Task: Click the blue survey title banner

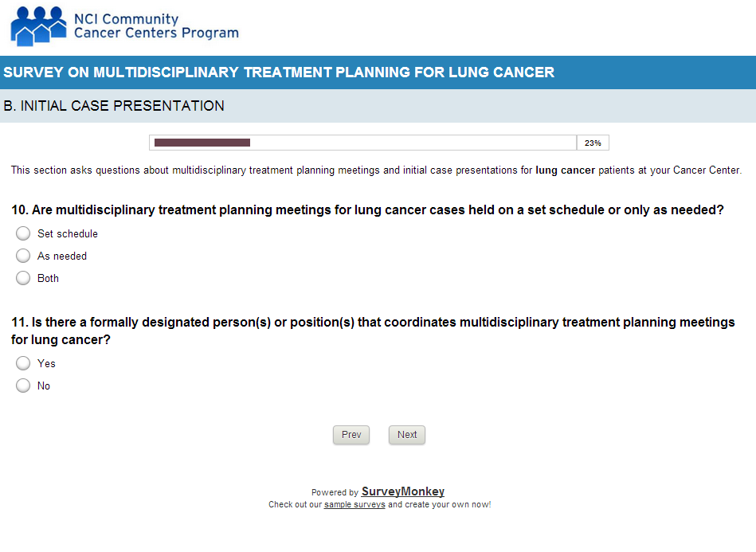Action: coord(378,72)
